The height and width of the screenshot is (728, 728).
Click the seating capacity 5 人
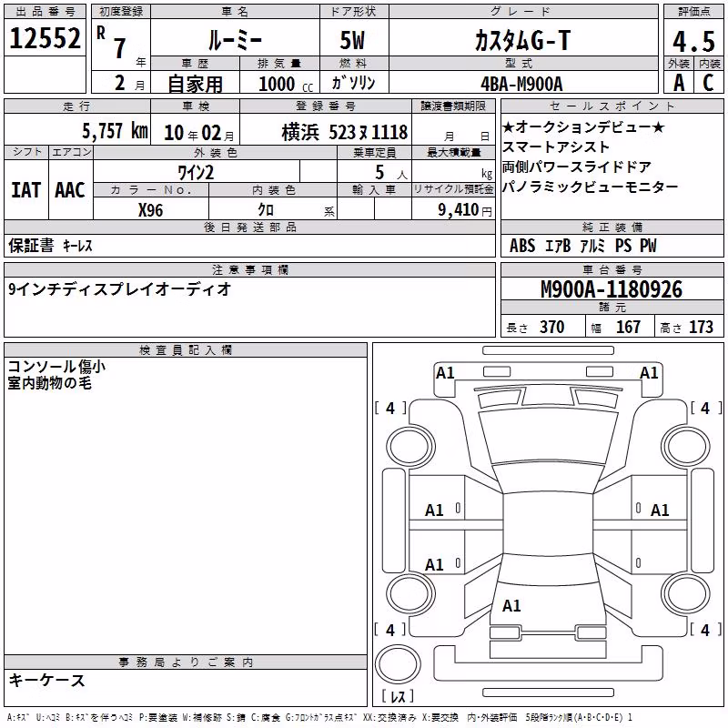pyautogui.click(x=390, y=173)
